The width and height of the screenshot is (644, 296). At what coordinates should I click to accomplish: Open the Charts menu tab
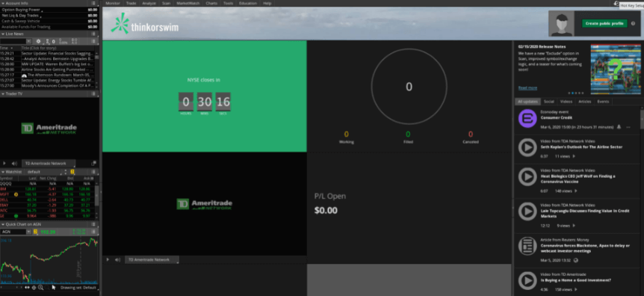211,3
